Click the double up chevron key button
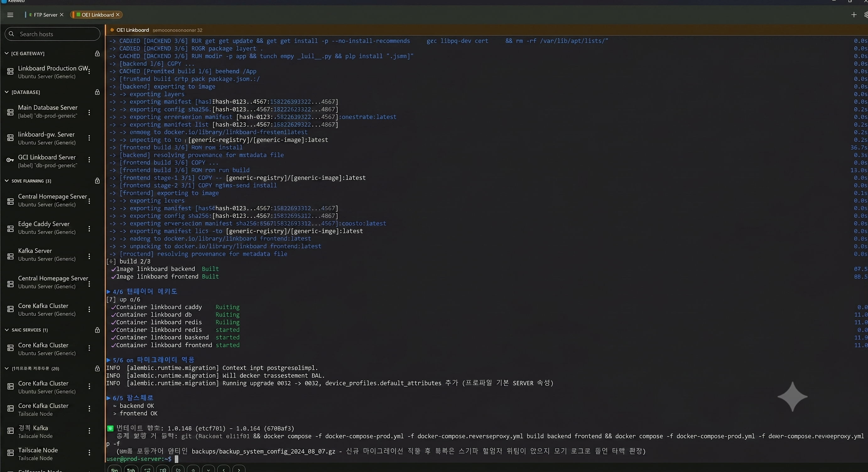 pyautogui.click(x=193, y=469)
